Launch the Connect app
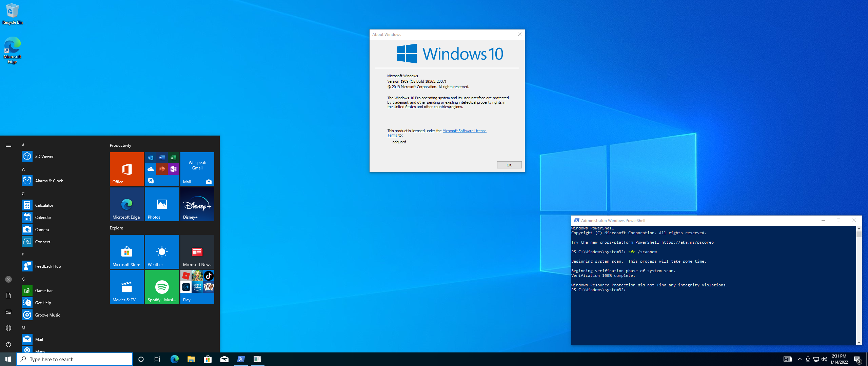Viewport: 868px width, 366px height. click(x=61, y=242)
